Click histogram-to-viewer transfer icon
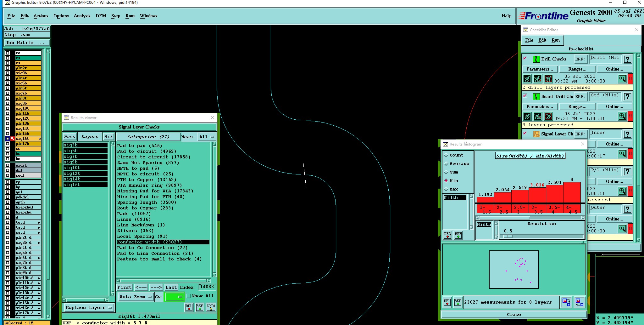 click(x=567, y=302)
